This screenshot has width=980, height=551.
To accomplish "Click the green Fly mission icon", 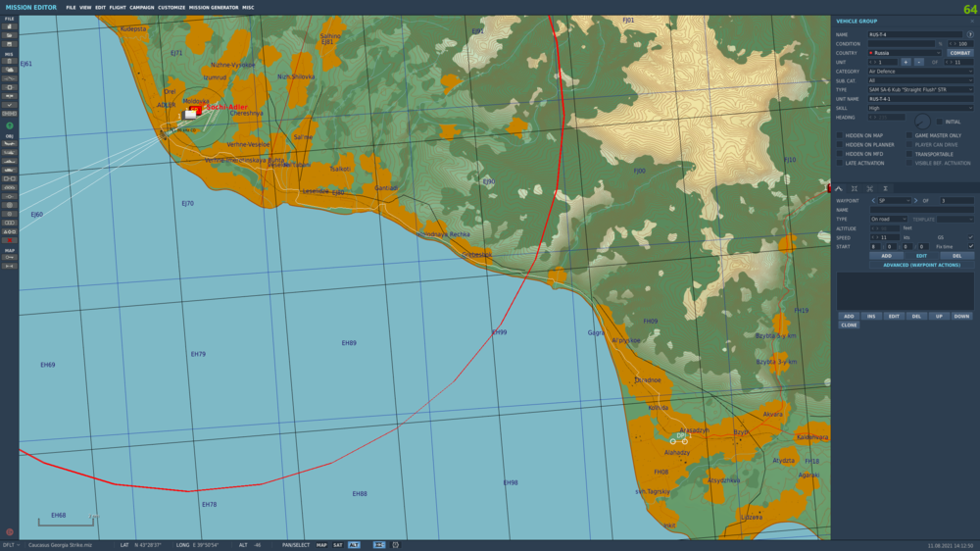I will coord(10,125).
